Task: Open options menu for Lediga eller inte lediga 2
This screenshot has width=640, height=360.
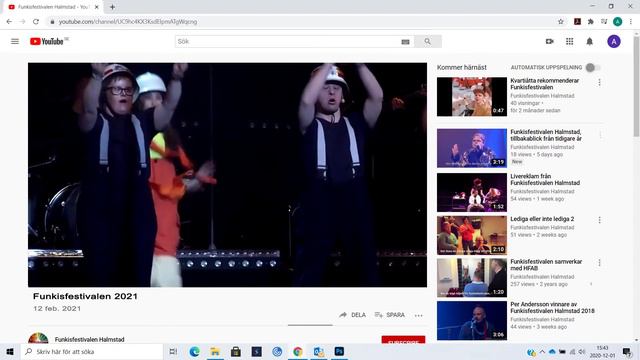Action: [x=599, y=220]
